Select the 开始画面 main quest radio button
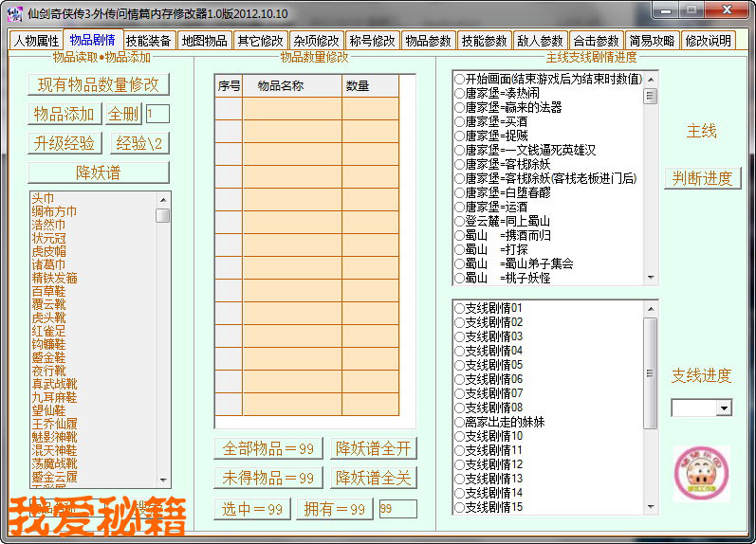 pos(459,79)
